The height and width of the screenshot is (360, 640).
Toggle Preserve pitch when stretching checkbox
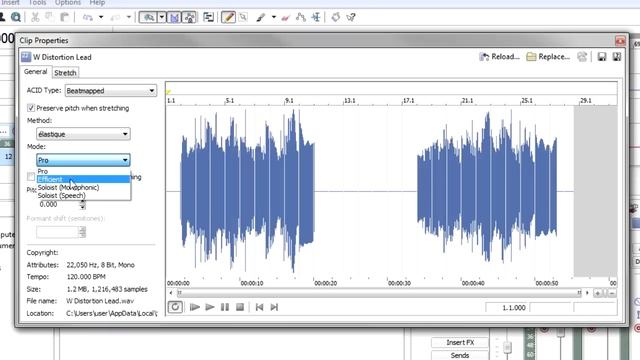coord(31,108)
